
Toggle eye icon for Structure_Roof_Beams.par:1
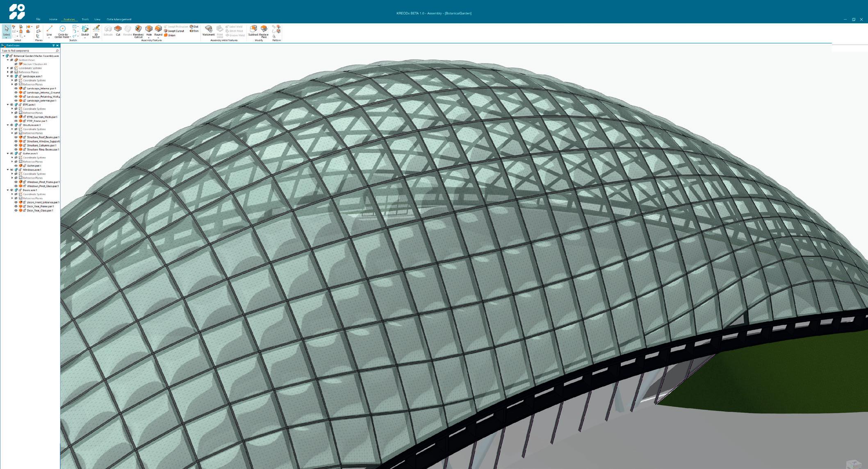tap(16, 137)
